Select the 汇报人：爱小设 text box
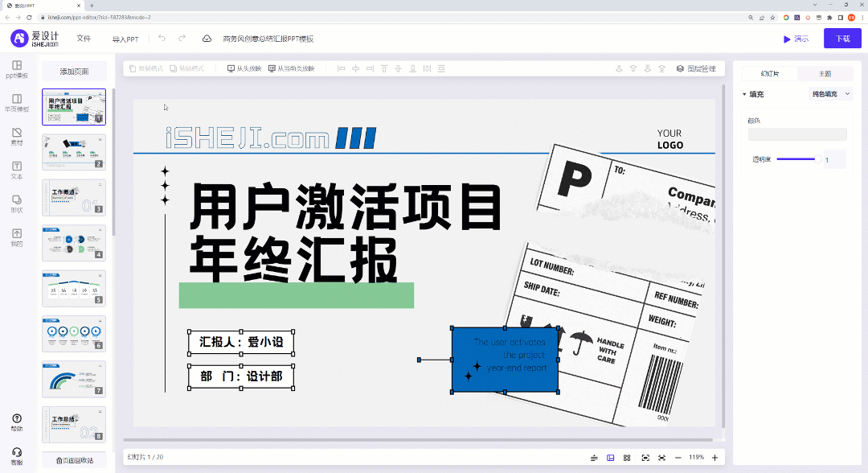 click(x=241, y=343)
